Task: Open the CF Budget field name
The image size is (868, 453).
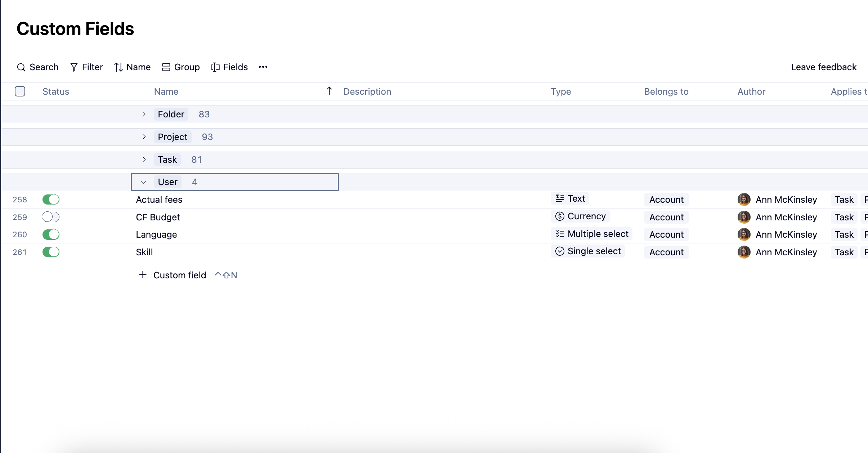Action: [158, 217]
